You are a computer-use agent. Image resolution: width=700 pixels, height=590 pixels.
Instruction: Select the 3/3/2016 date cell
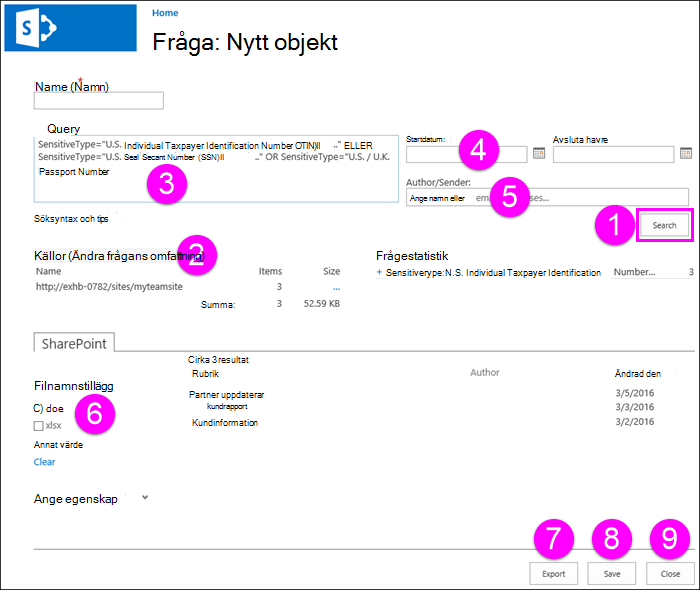[635, 407]
